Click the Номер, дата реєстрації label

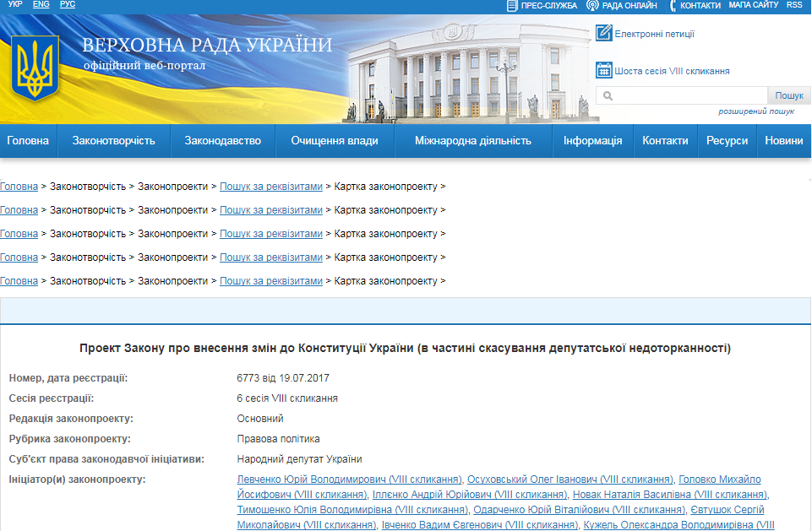pos(68,378)
